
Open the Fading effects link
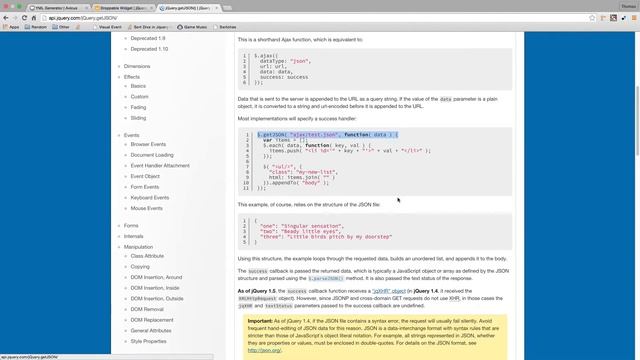pos(138,107)
